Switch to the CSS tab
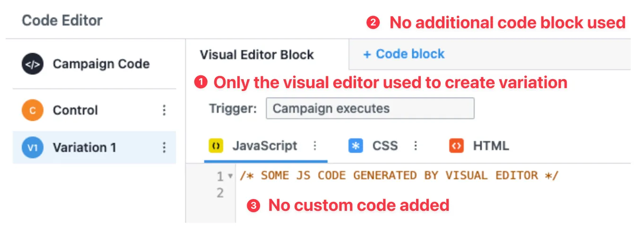 point(385,146)
